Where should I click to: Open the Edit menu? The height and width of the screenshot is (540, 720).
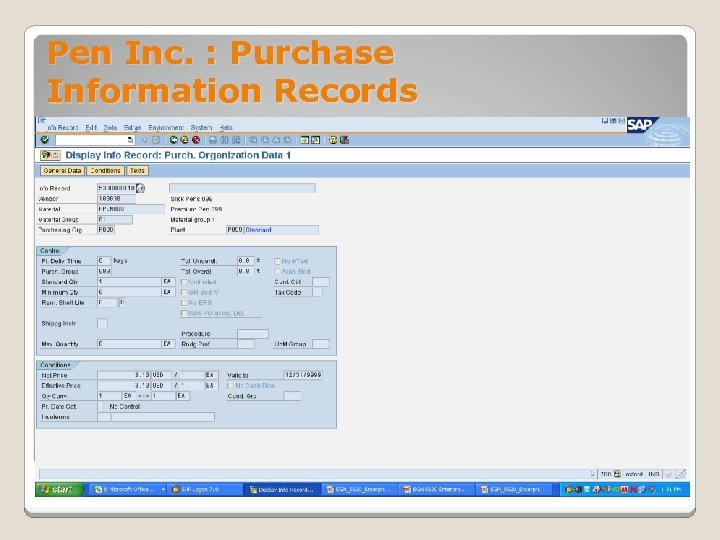[x=91, y=128]
